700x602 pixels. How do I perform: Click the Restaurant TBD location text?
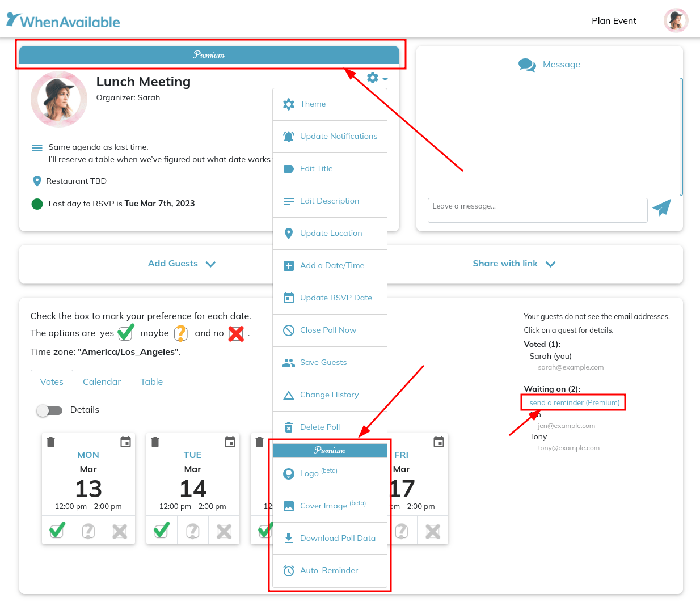pyautogui.click(x=77, y=181)
